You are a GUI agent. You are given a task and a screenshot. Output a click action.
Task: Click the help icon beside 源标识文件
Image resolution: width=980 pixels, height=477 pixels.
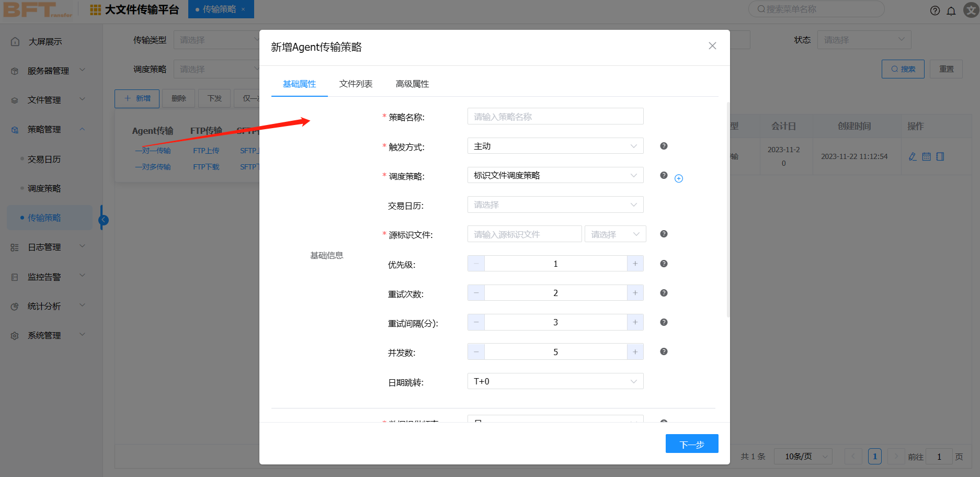tap(664, 234)
